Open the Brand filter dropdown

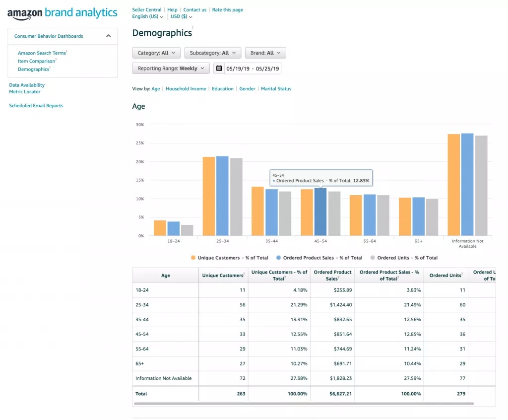(x=265, y=53)
